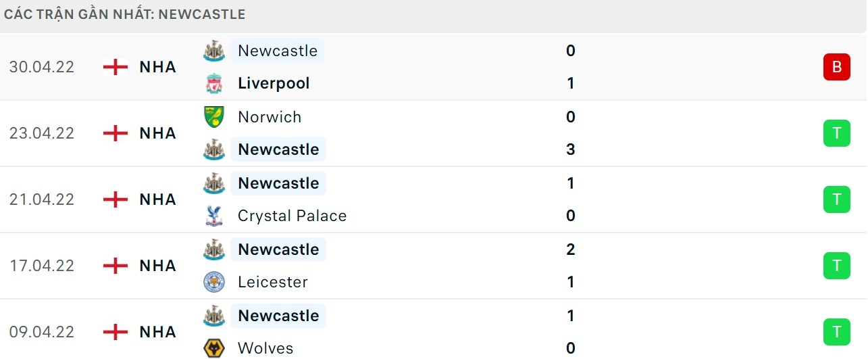The image size is (868, 359).
Task: Click the red B loss badge
Action: click(836, 67)
